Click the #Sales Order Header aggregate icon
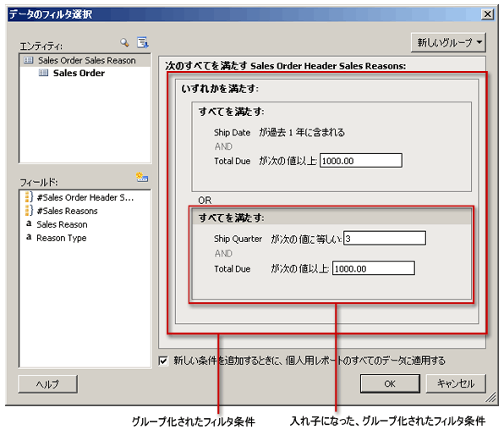The image size is (504, 435). click(30, 197)
